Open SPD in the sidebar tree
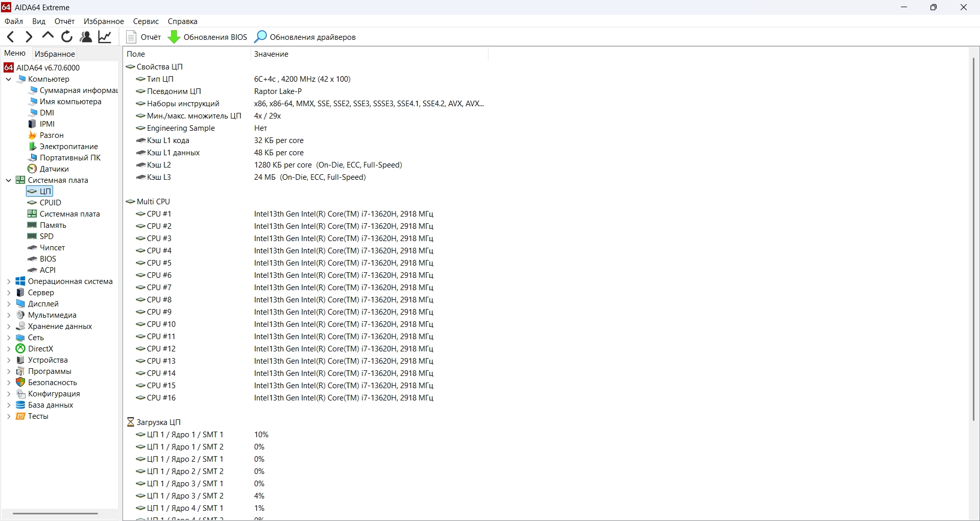This screenshot has width=980, height=521. click(x=40, y=236)
